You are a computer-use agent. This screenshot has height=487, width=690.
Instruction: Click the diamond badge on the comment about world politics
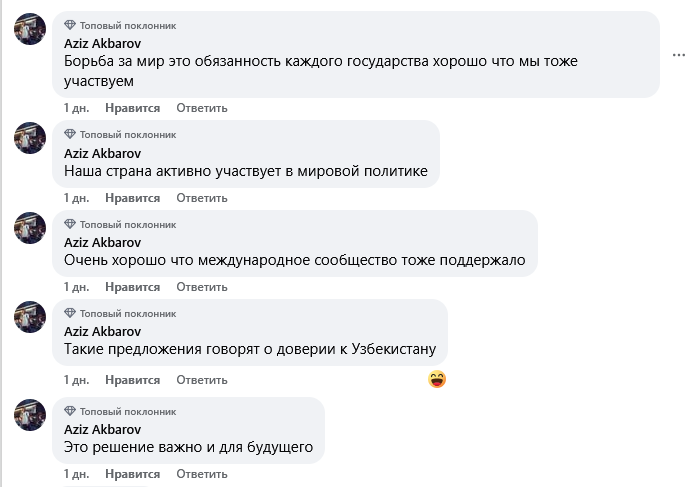click(70, 134)
